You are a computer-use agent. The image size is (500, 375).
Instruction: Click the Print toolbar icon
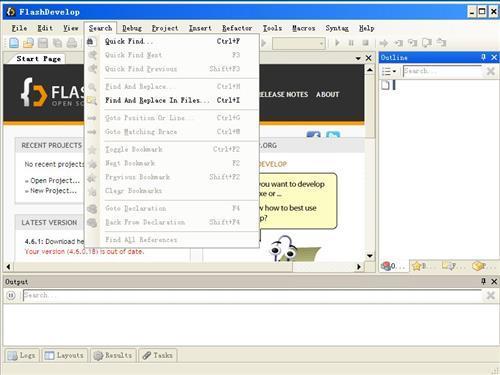pyautogui.click(x=72, y=43)
